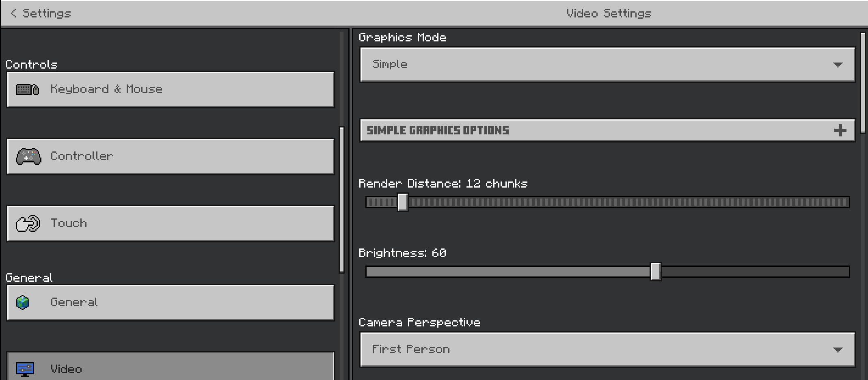Viewport: 868px width, 380px height.
Task: Open the General settings tab
Action: (x=171, y=302)
